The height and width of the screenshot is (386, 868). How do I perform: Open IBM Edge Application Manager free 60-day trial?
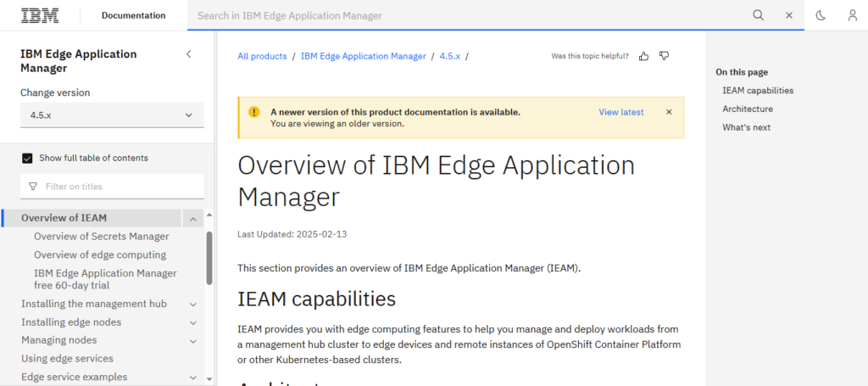(105, 279)
